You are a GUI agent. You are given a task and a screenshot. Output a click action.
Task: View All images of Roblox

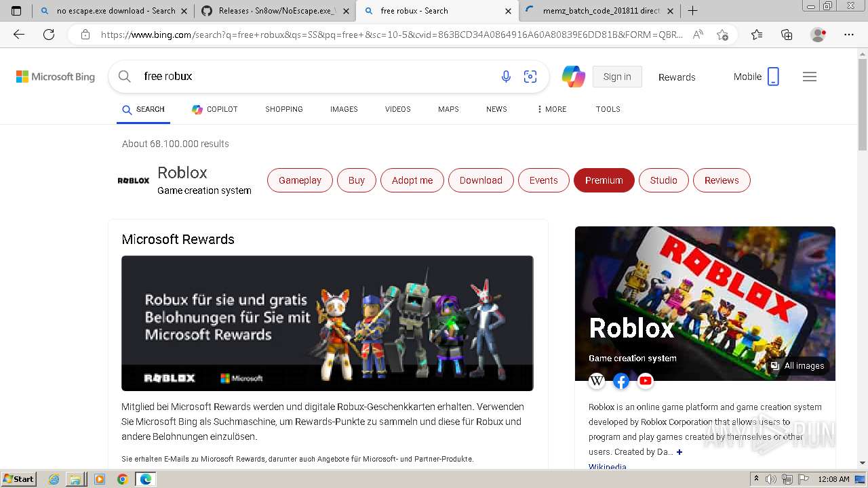tap(798, 366)
